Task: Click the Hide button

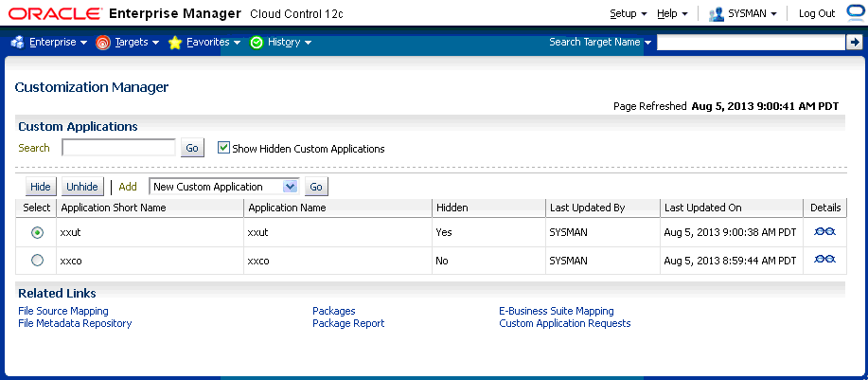Action: pos(41,187)
